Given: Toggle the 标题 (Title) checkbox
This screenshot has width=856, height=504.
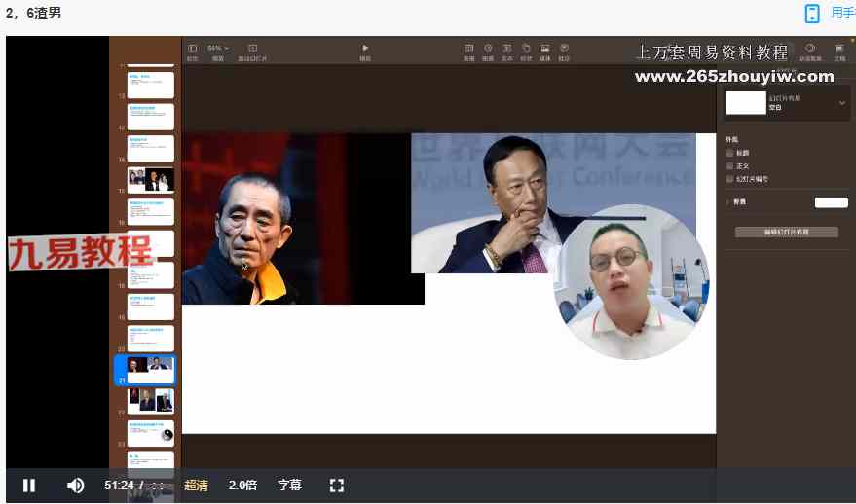Looking at the screenshot, I should click(730, 154).
